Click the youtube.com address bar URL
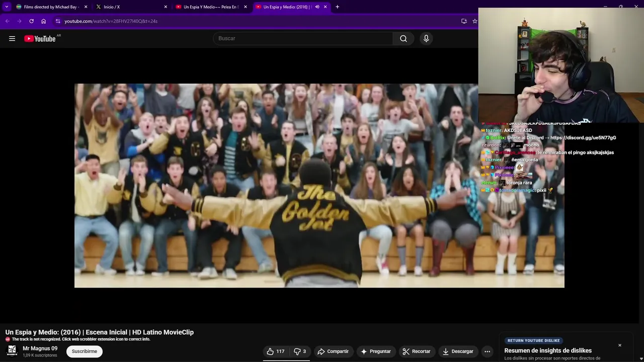Viewport: 644px width, 362px height. click(x=111, y=21)
